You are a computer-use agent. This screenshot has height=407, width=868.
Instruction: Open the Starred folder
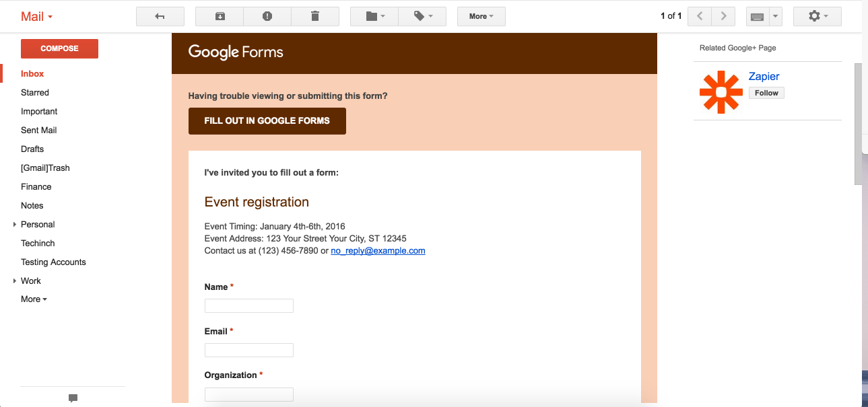click(35, 93)
